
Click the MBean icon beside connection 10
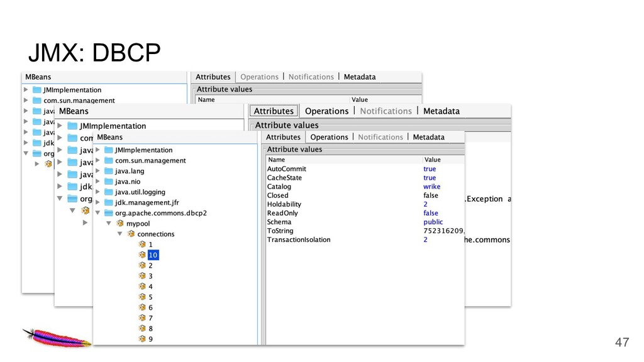[142, 255]
